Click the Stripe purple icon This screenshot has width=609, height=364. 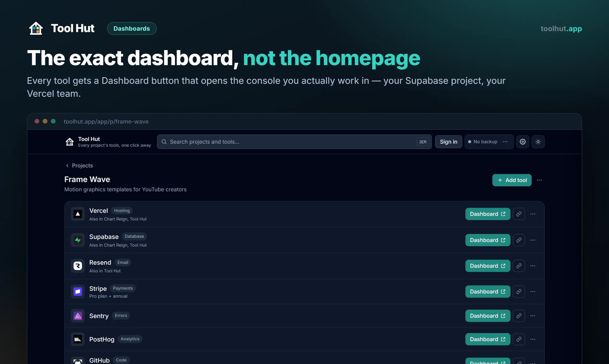pyautogui.click(x=78, y=291)
